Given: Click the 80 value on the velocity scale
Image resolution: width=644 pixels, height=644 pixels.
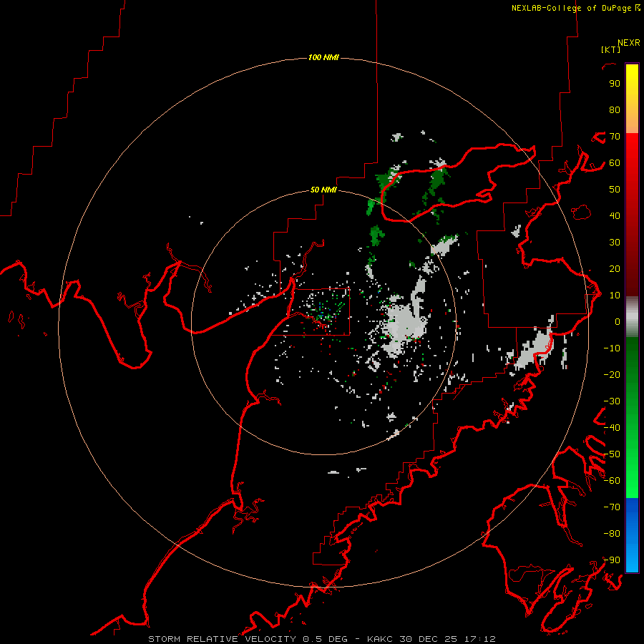Looking at the screenshot, I should pyautogui.click(x=615, y=110).
